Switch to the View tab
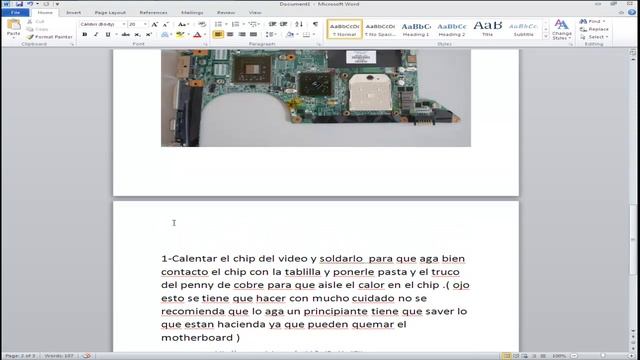640x360 pixels. pyautogui.click(x=255, y=12)
